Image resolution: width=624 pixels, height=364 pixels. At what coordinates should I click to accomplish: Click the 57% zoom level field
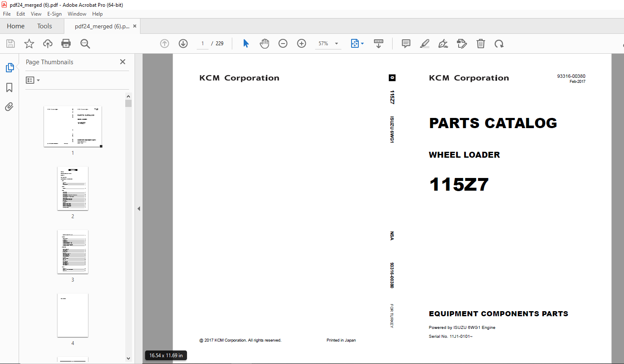pos(324,44)
